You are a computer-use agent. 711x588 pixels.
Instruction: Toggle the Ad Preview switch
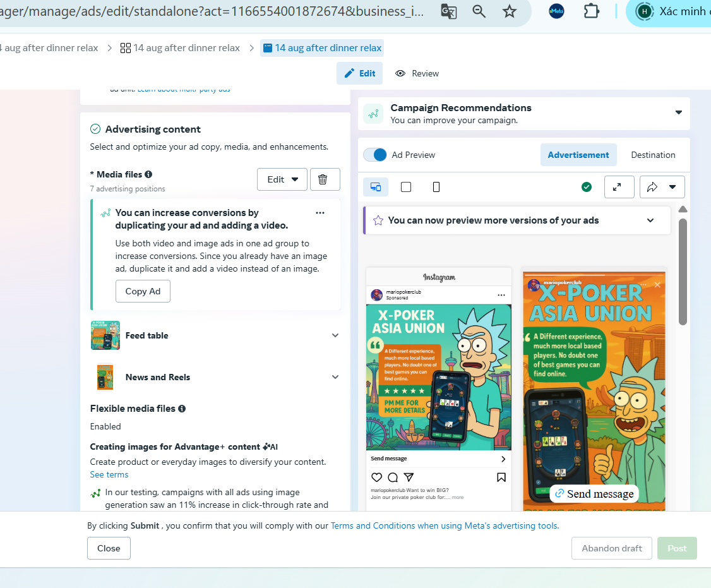tap(375, 155)
